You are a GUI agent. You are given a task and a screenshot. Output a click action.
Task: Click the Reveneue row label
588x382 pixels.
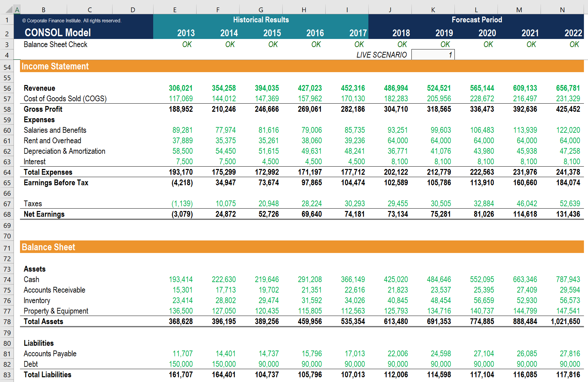(39, 88)
